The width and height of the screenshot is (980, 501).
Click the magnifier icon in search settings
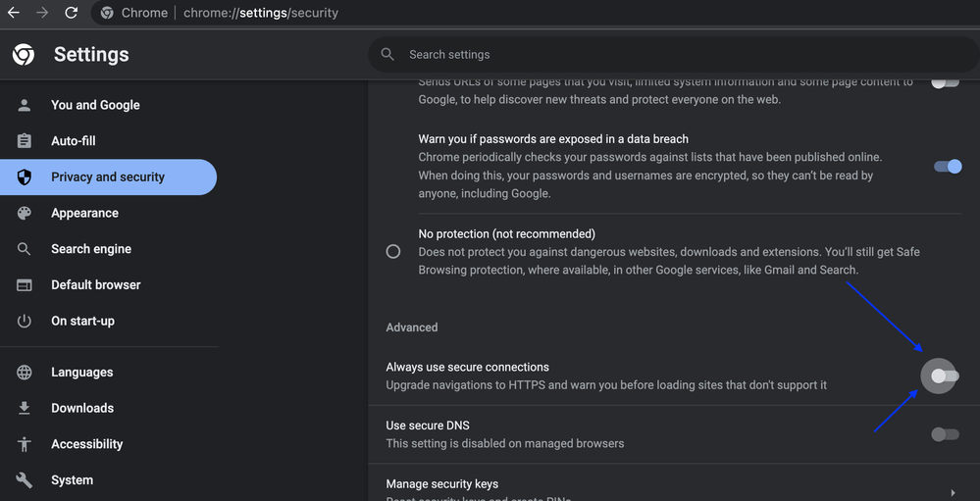(387, 55)
